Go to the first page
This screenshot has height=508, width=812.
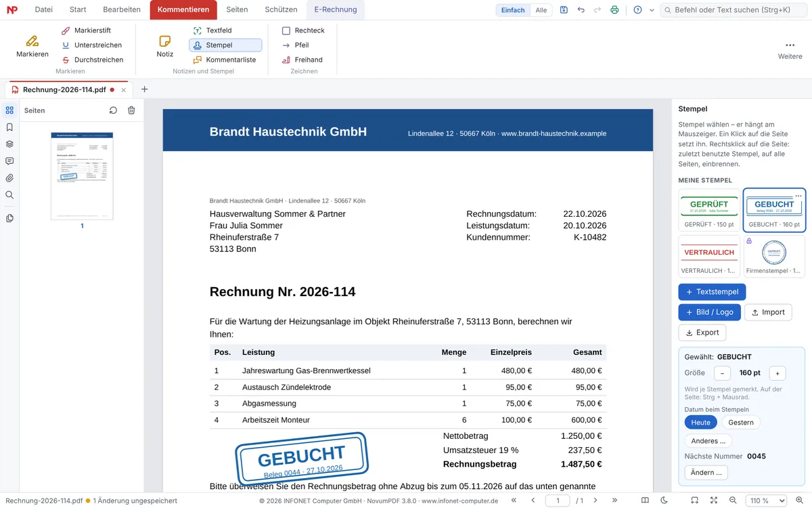tap(514, 501)
